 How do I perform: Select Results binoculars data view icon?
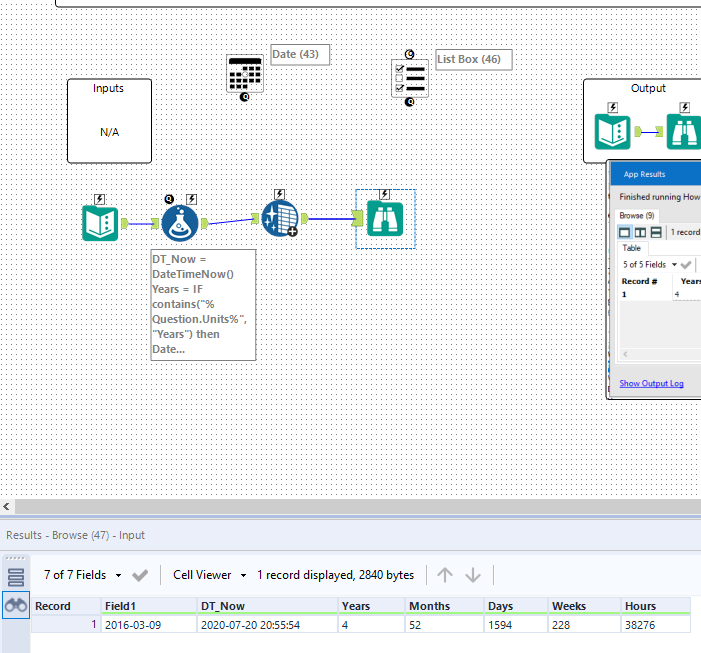click(16, 605)
